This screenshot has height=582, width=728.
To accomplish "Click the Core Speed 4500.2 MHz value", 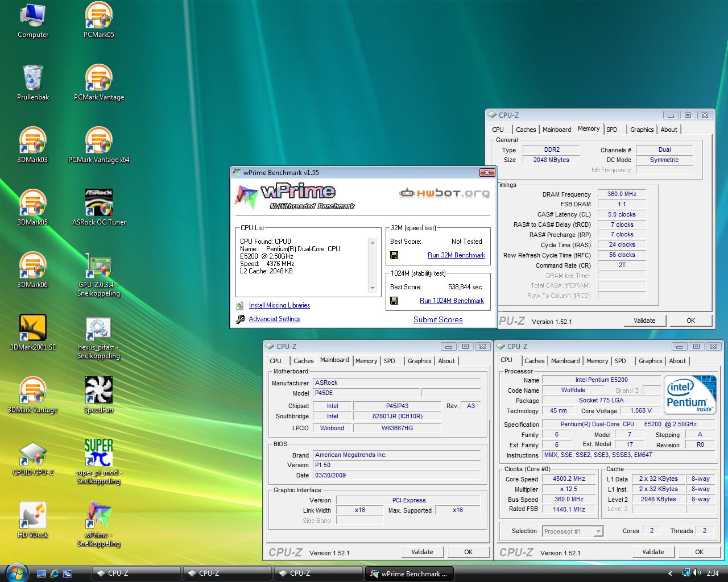I will pyautogui.click(x=569, y=479).
